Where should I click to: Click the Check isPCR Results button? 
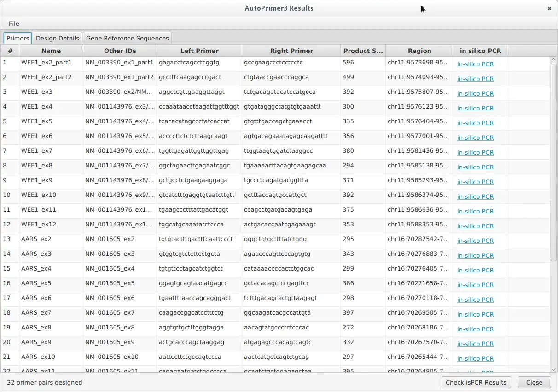click(x=476, y=382)
